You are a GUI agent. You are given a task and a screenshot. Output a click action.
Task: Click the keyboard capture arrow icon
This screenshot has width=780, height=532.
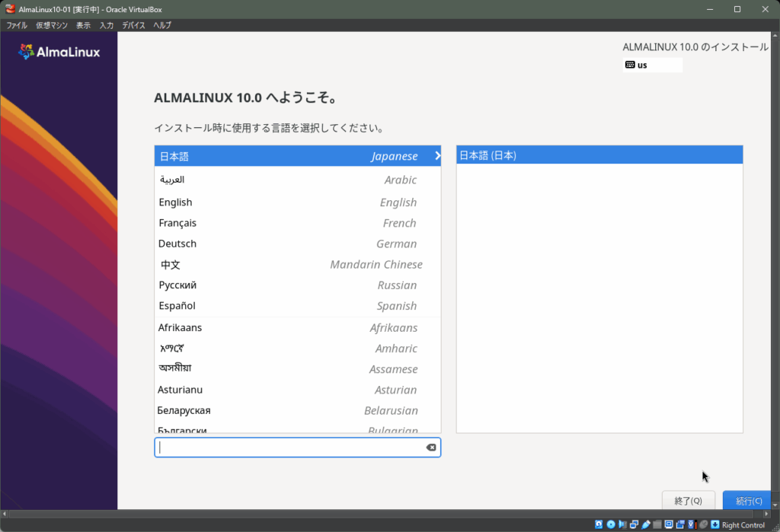tap(714, 524)
